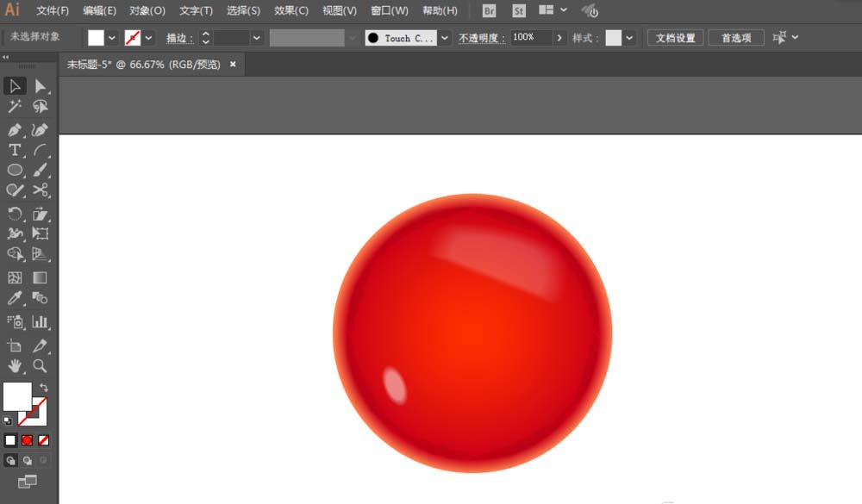Select the Shape Builder tool
862x504 pixels.
coord(15,254)
